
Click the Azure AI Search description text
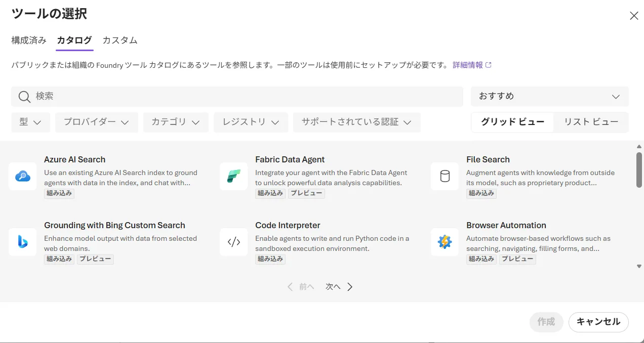[x=120, y=178]
